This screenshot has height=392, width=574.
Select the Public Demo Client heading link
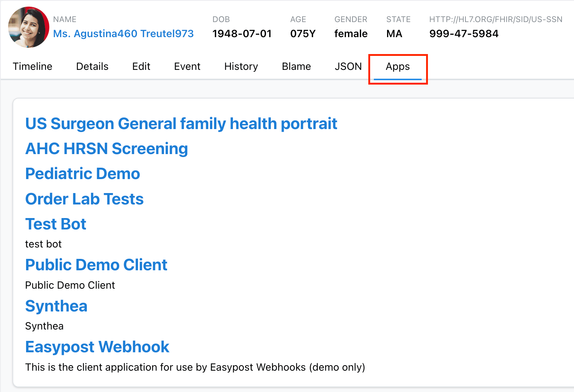coord(96,265)
